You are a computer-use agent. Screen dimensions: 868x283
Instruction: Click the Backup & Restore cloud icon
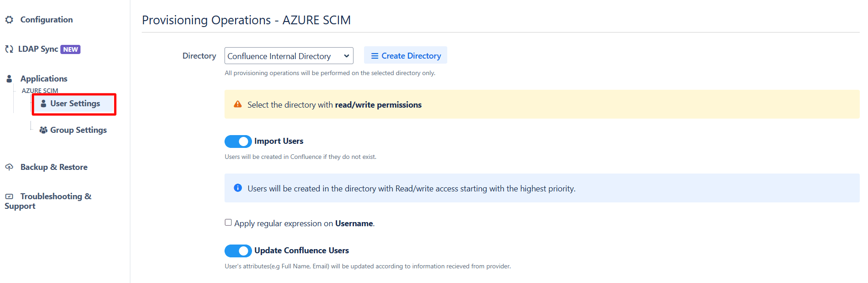coord(9,167)
